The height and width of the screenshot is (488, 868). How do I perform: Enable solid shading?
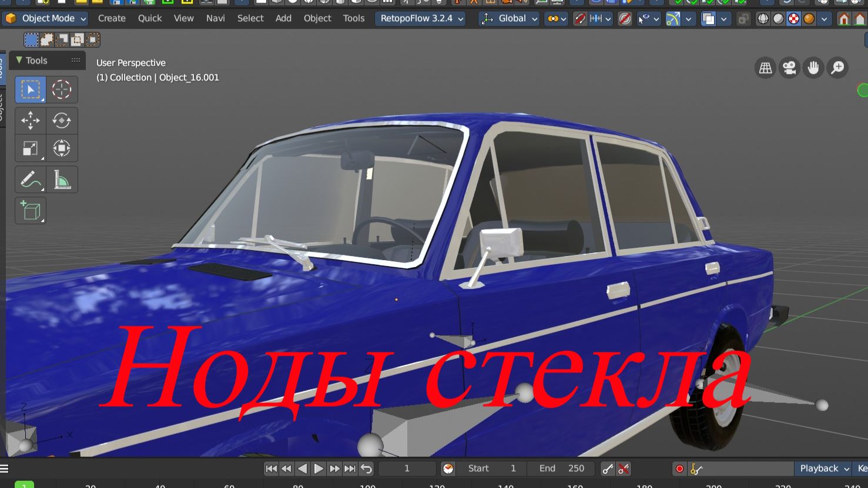778,19
